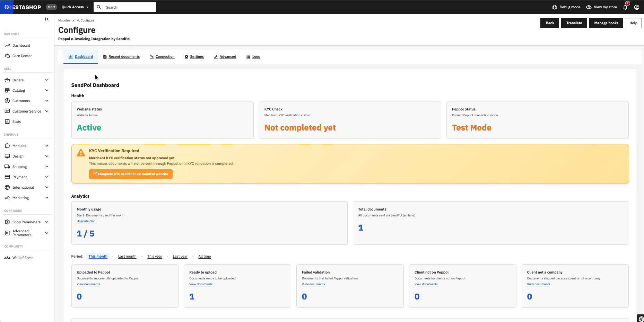This screenshot has width=644, height=322.
Task: Click the Manage hooks button
Action: (606, 23)
